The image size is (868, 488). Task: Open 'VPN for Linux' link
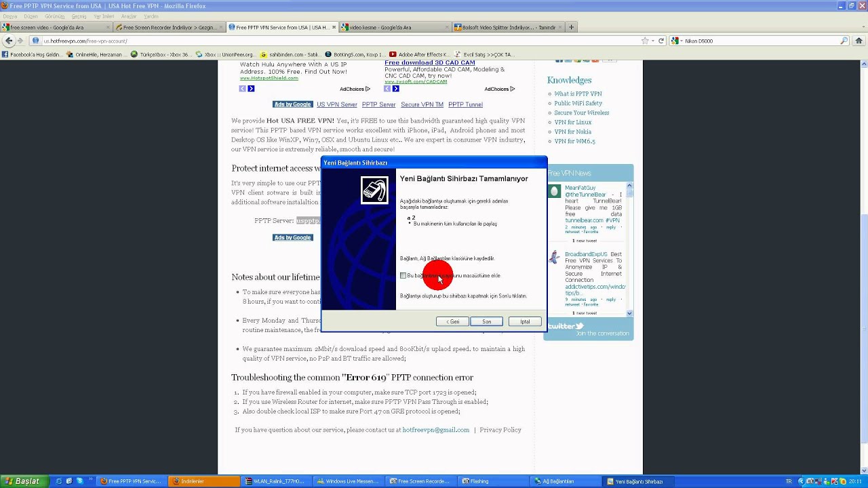[573, 122]
